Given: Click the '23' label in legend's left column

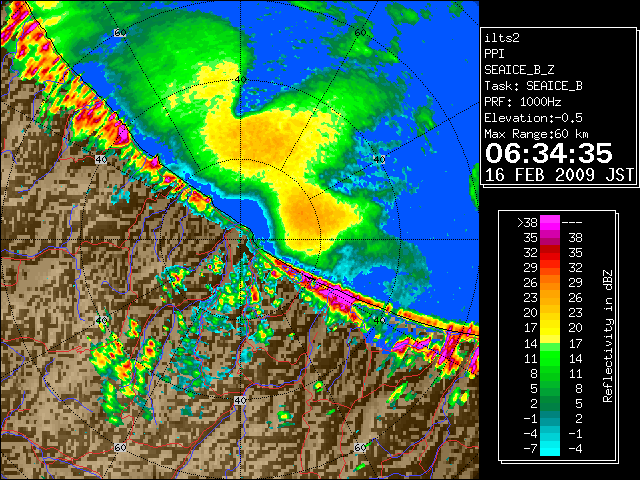Looking at the screenshot, I should click(x=531, y=298).
